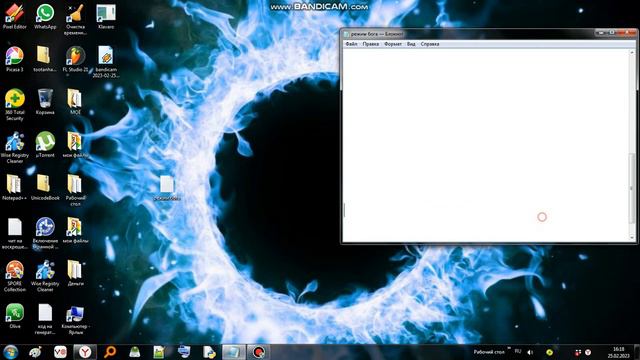This screenshot has width=640, height=360.
Task: Expand the Рабочий стол taskbar toolbar
Action: (x=509, y=349)
